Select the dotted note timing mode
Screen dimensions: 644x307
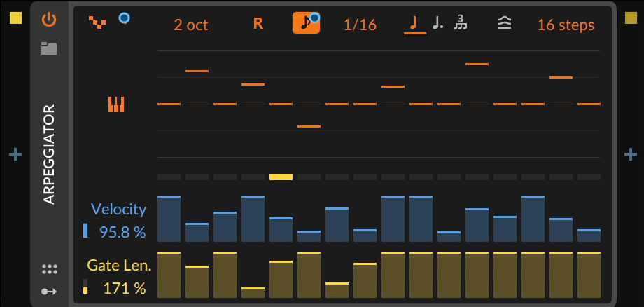(x=438, y=24)
